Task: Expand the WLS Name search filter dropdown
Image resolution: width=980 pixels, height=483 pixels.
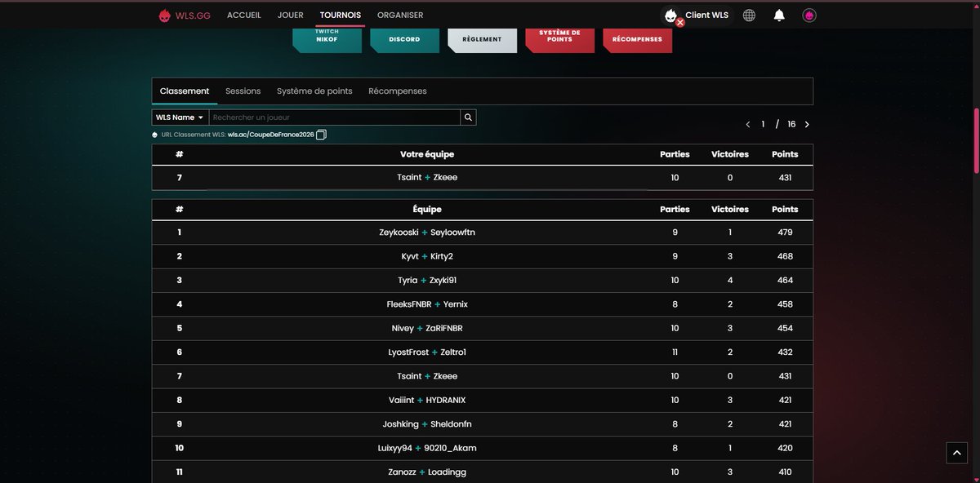Action: pyautogui.click(x=180, y=117)
